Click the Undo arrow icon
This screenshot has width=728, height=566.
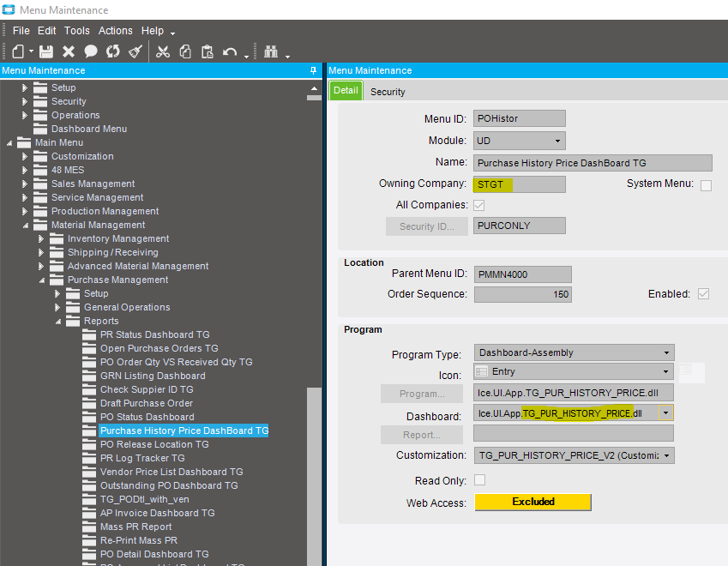(x=230, y=51)
